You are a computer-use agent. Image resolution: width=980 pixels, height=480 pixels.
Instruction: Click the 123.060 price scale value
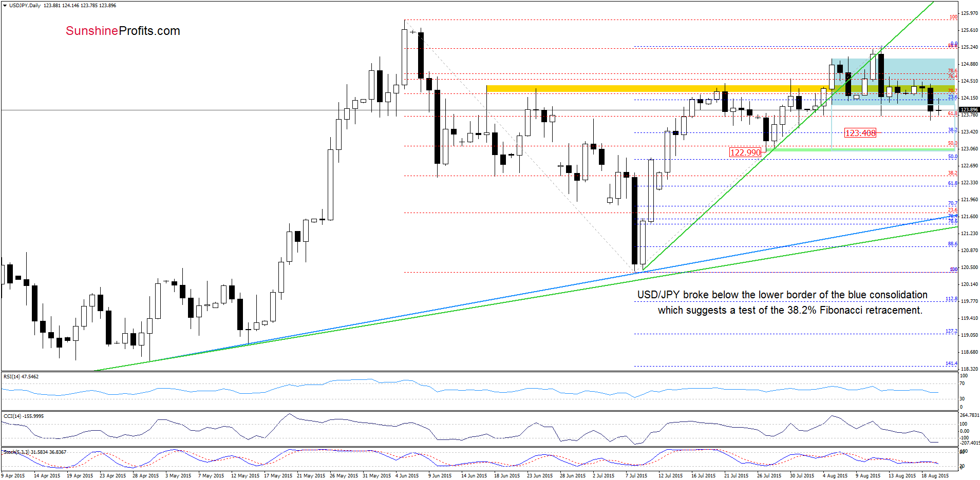969,149
